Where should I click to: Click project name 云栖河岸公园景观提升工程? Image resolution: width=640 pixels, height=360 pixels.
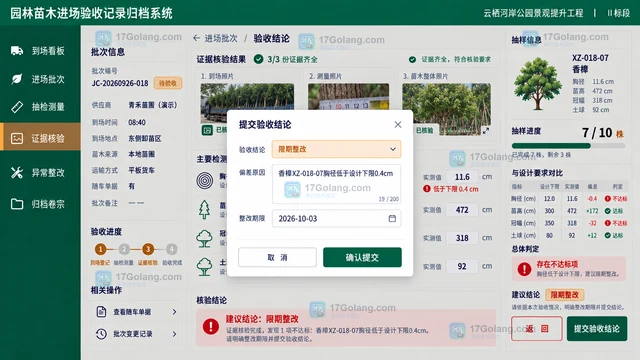point(533,13)
